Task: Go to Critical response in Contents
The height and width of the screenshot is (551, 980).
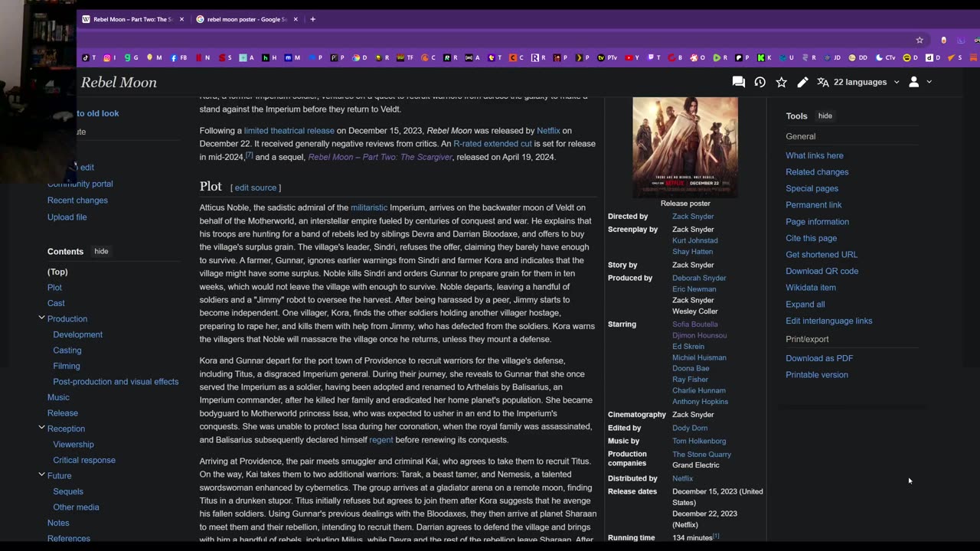Action: tap(84, 460)
